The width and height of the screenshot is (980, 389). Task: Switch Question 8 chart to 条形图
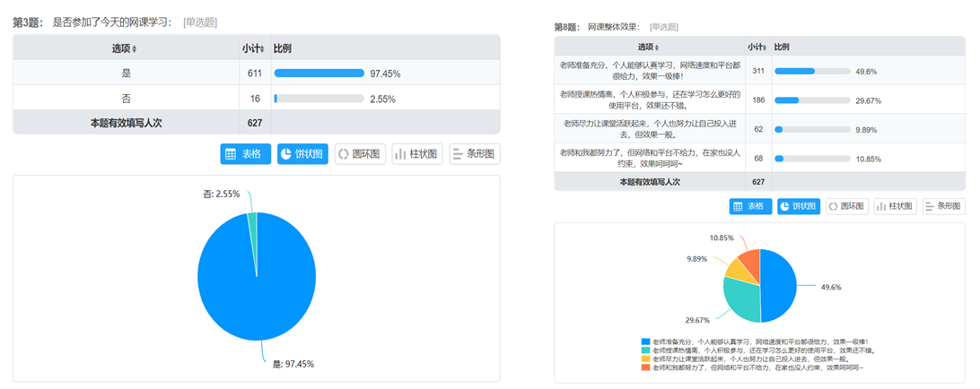(944, 207)
